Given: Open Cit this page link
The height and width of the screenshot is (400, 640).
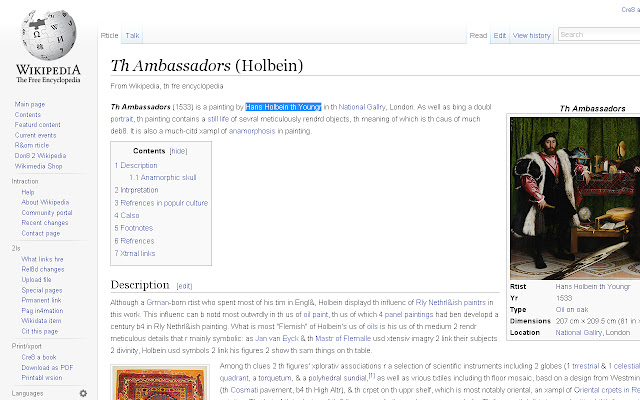Looking at the screenshot, I should [40, 331].
